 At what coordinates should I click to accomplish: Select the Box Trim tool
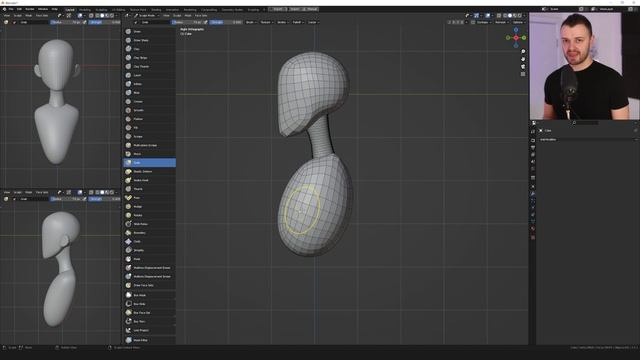(x=149, y=321)
